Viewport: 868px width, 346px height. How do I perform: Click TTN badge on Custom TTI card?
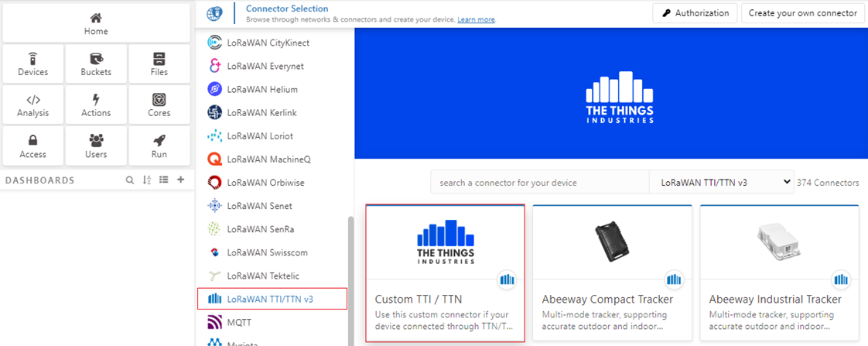click(507, 279)
